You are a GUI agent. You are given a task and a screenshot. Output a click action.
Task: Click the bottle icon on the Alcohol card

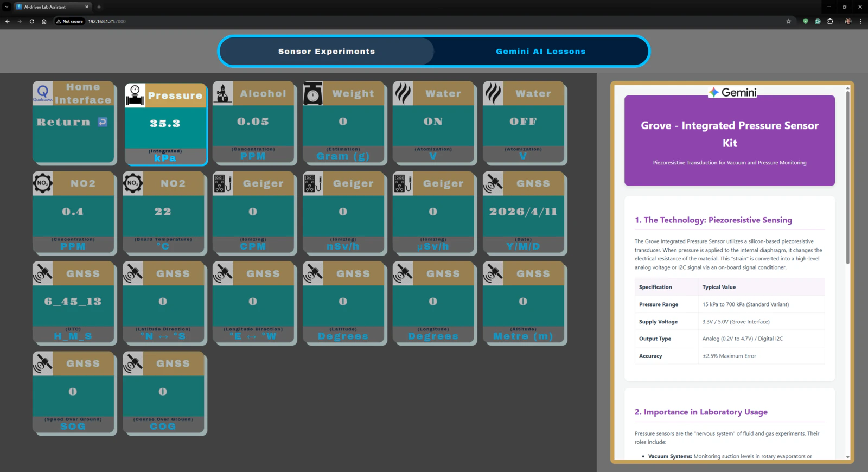pos(223,93)
